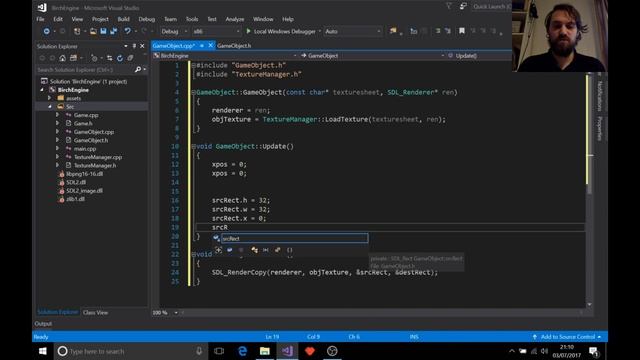The height and width of the screenshot is (360, 640).
Task: Expand the assets folder node
Action: (50, 98)
